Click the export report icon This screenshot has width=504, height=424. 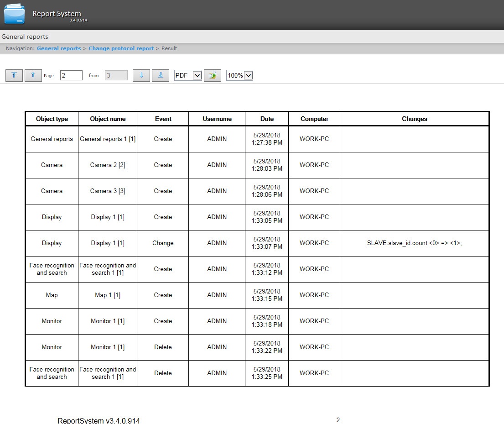point(212,75)
